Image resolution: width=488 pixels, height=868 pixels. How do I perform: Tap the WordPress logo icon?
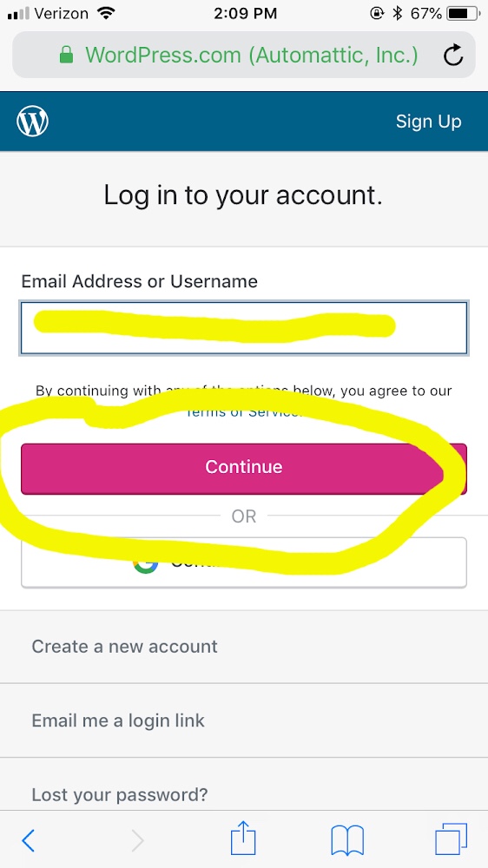pos(33,122)
